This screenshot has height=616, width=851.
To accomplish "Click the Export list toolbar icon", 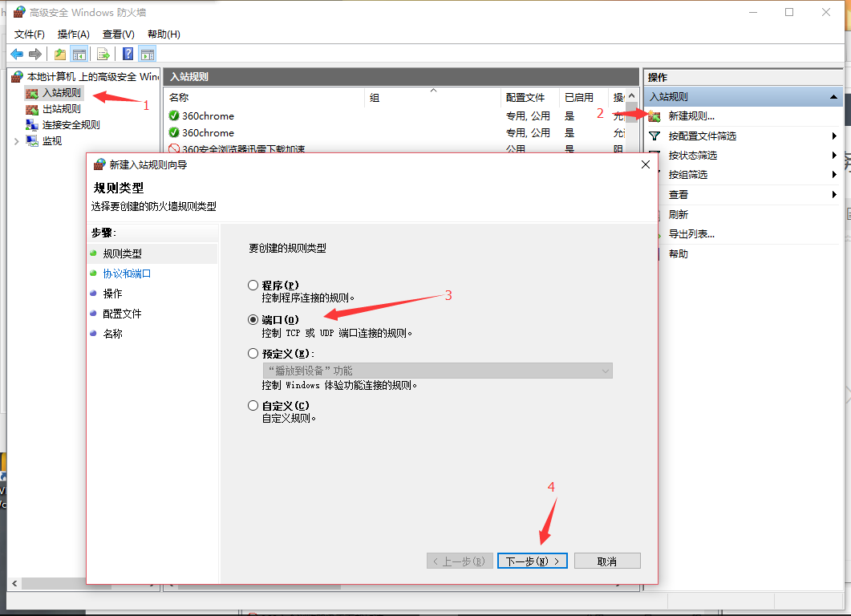I will tap(103, 54).
